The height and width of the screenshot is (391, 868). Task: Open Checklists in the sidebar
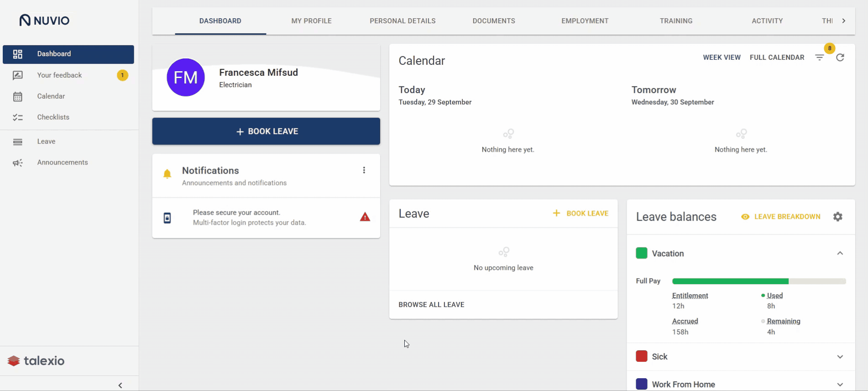[68, 117]
